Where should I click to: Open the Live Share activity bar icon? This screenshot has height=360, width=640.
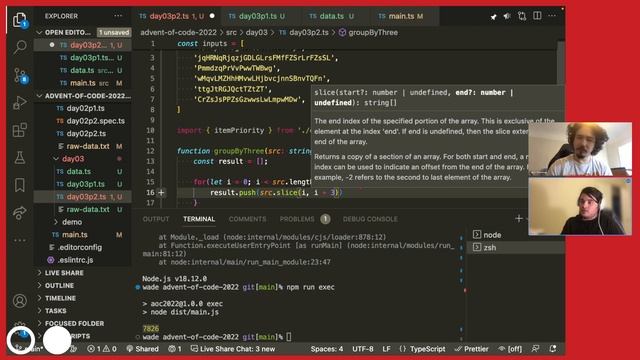19,212
